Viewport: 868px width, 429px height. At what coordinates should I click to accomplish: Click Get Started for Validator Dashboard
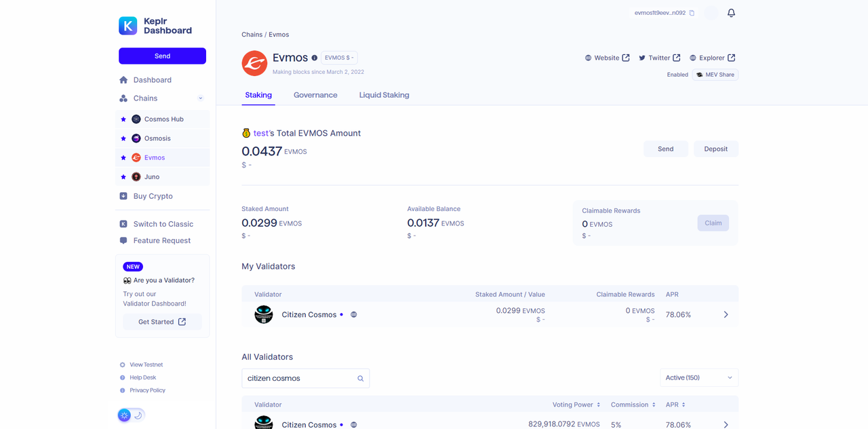pyautogui.click(x=162, y=322)
